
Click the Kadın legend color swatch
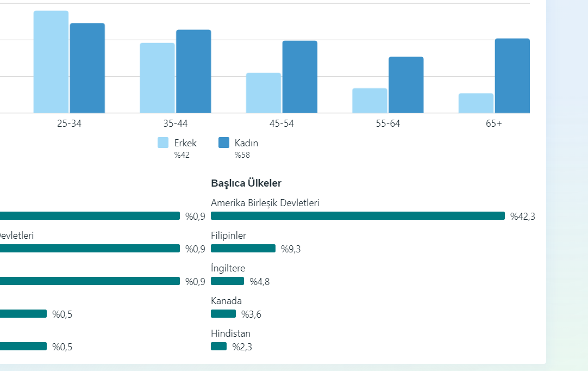pyautogui.click(x=224, y=143)
